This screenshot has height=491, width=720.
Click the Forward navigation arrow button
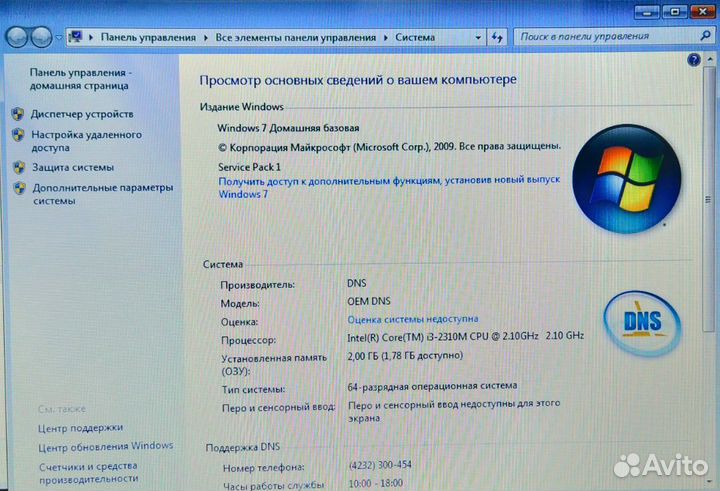point(41,37)
